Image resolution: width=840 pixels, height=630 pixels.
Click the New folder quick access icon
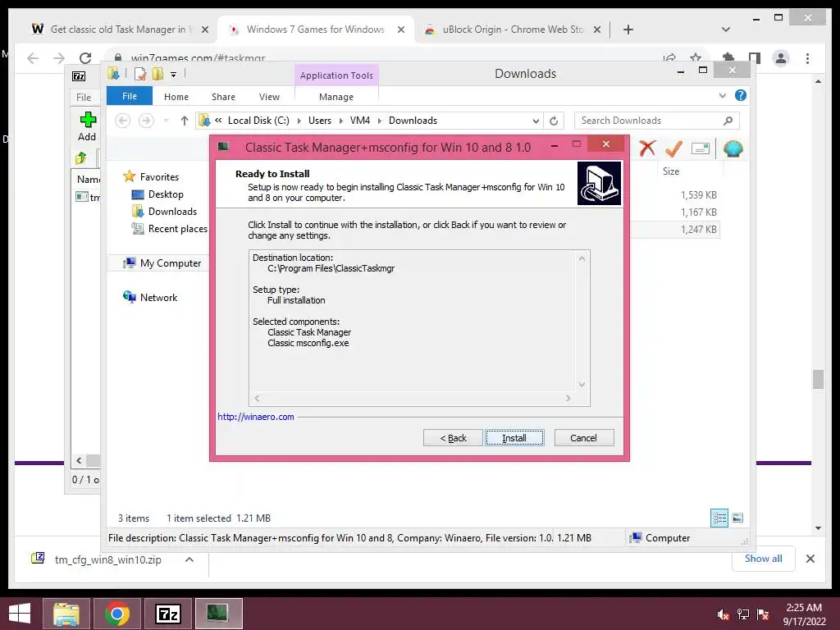tap(157, 74)
